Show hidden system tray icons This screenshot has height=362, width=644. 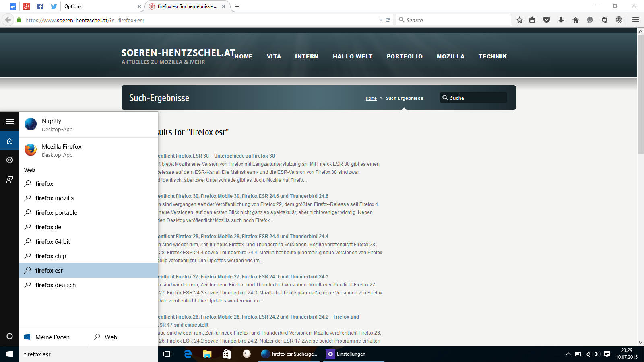(568, 354)
